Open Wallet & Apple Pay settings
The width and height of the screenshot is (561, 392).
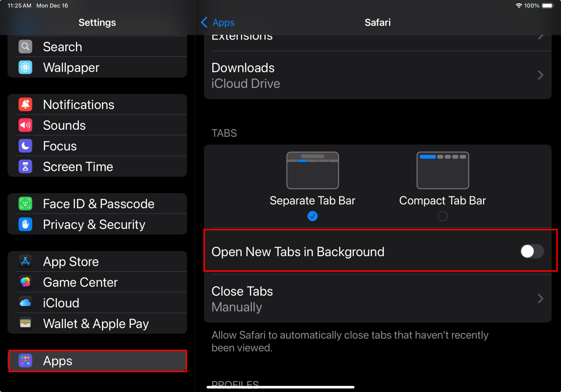[97, 324]
